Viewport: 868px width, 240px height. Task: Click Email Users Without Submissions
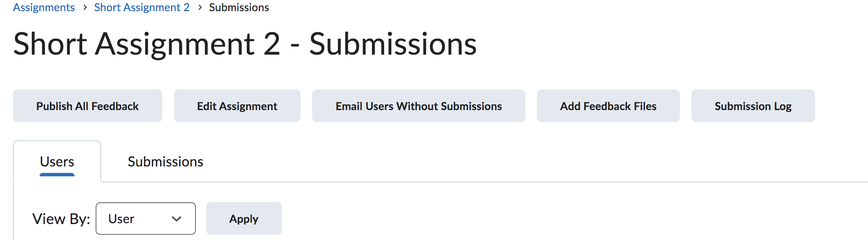(x=418, y=106)
